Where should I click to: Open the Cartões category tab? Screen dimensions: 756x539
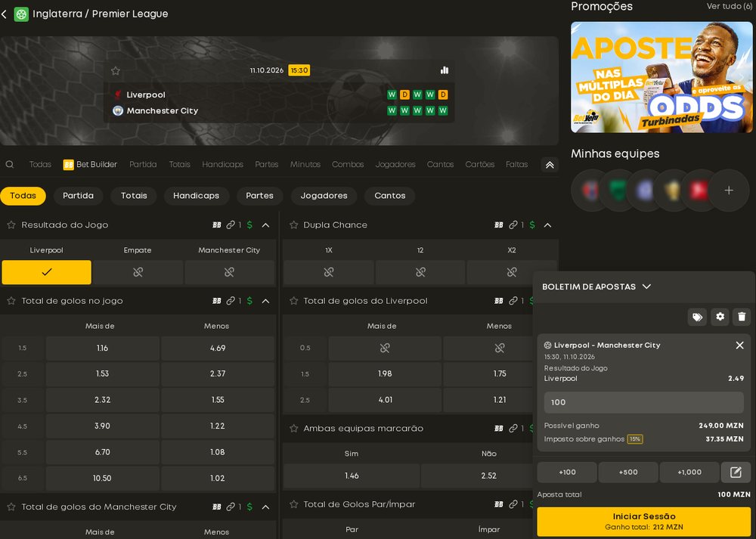click(x=480, y=164)
